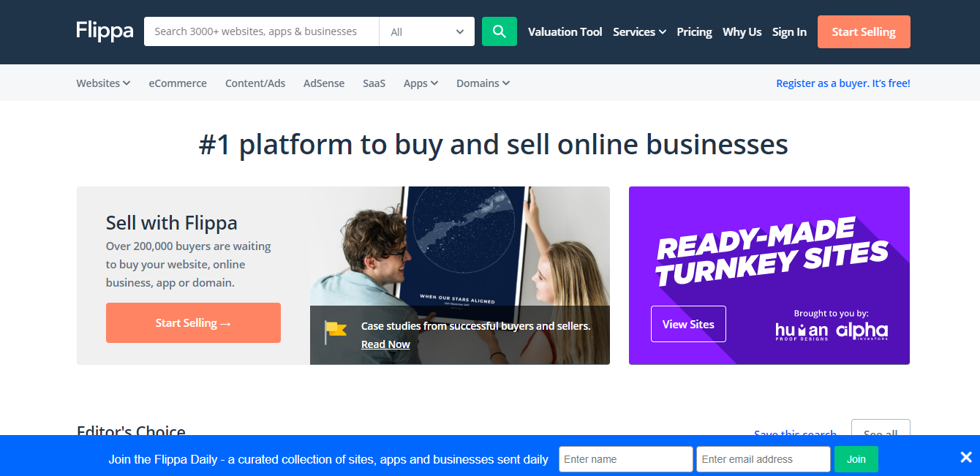This screenshot has width=980, height=476.
Task: Dismiss the Flippa Daily banner with X
Action: 966,458
